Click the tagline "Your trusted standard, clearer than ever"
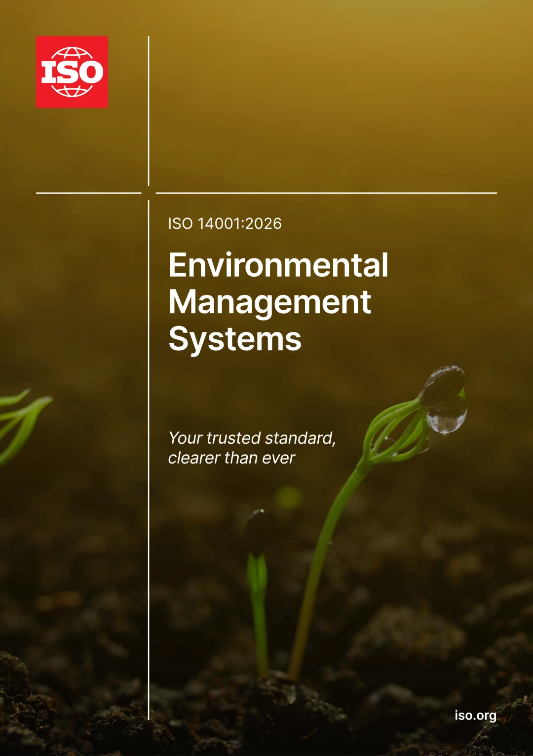Screen dimensions: 533x756 252,448
